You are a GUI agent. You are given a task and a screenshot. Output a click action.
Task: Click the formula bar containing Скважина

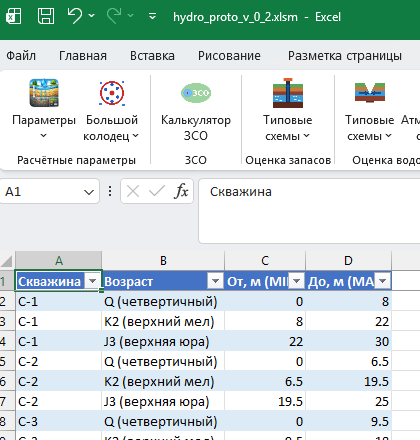309,211
